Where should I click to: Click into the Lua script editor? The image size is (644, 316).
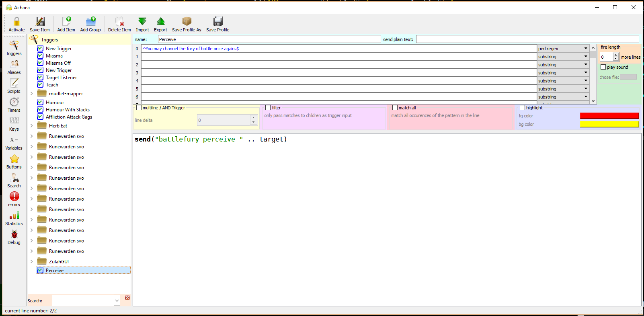pos(387,220)
